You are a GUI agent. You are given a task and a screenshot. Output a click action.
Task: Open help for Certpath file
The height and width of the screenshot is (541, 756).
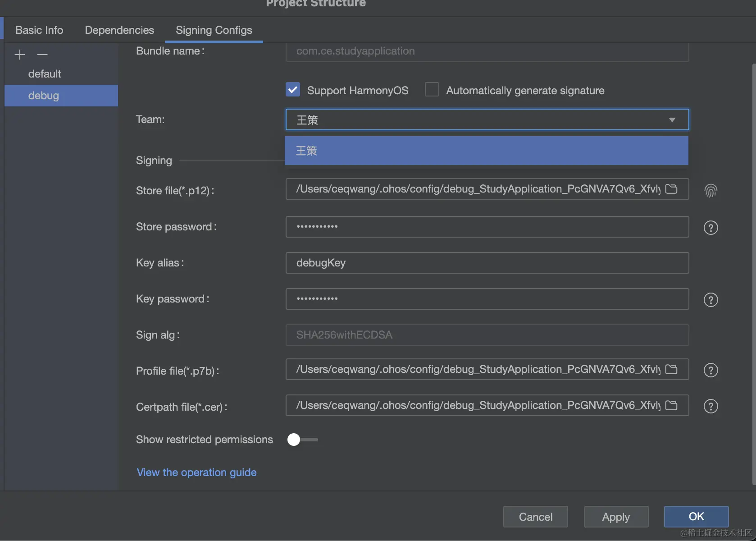710,406
